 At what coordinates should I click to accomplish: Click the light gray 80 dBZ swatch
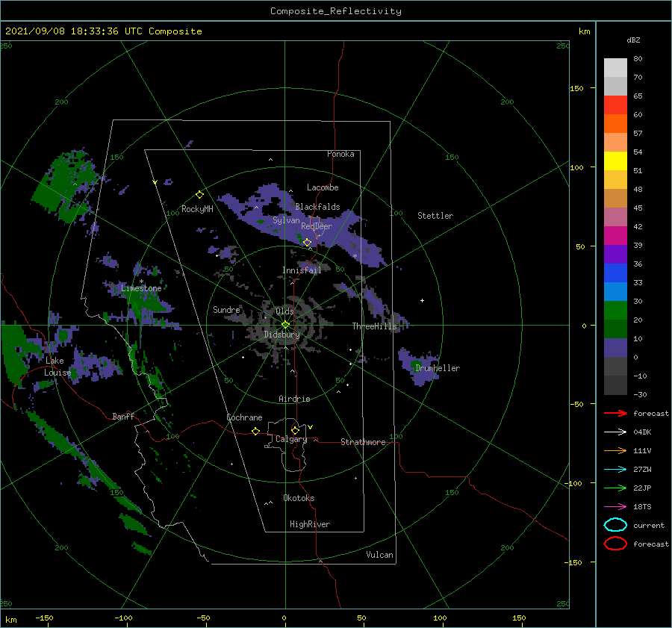point(615,67)
